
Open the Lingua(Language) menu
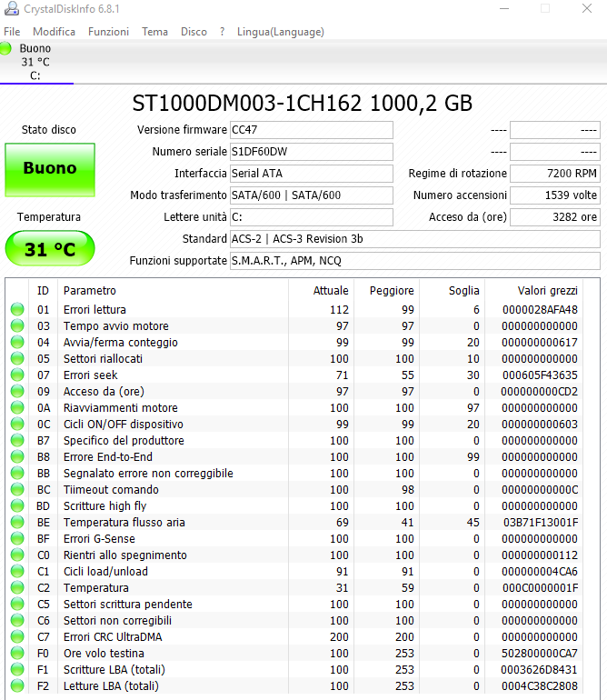[281, 32]
